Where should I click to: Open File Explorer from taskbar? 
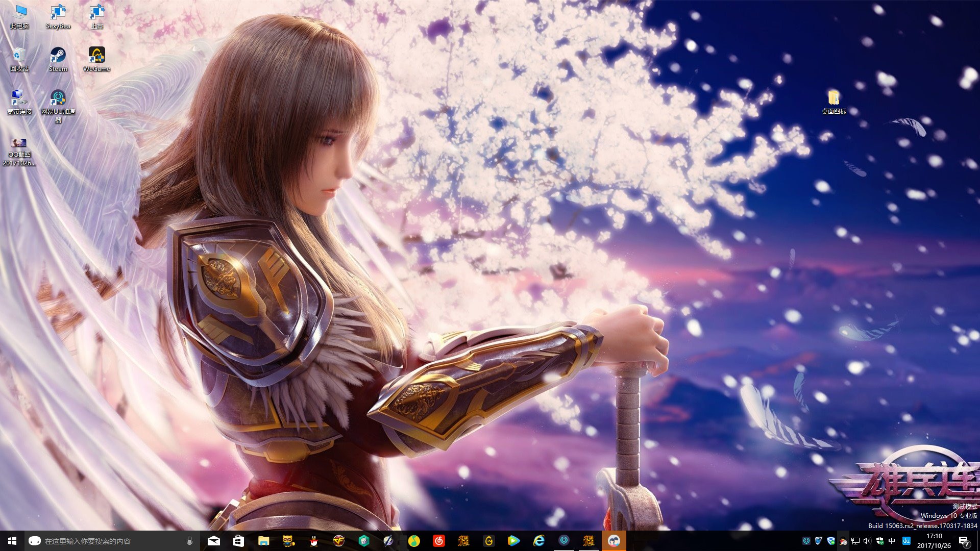point(263,541)
